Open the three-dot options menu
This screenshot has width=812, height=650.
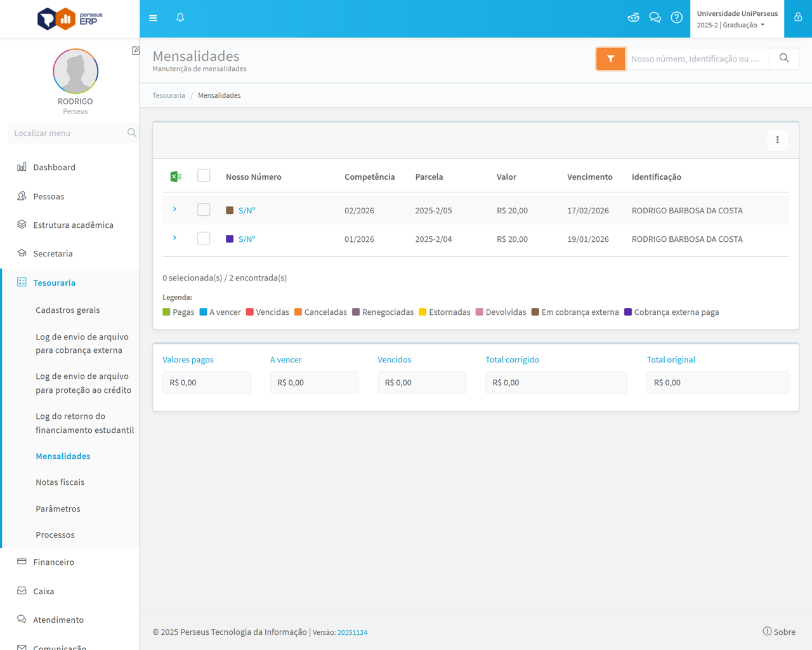pos(777,140)
